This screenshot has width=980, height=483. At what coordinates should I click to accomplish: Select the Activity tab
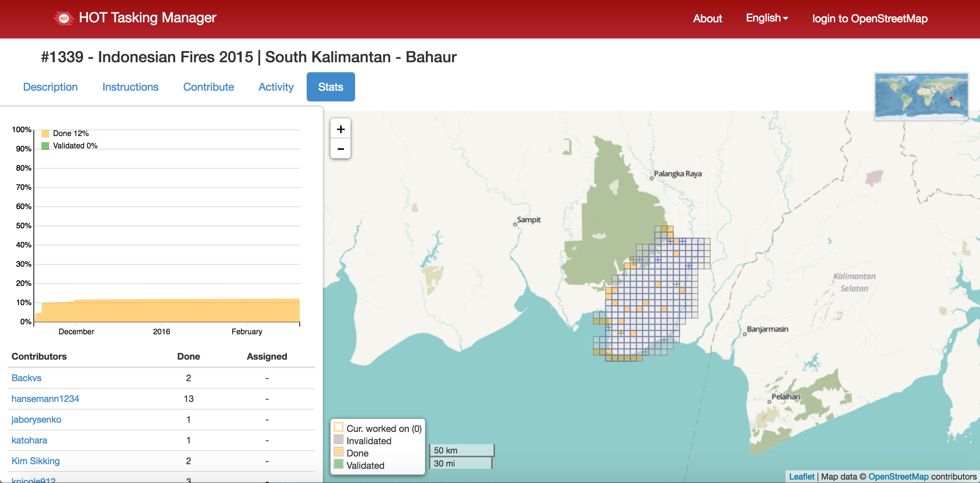coord(276,87)
